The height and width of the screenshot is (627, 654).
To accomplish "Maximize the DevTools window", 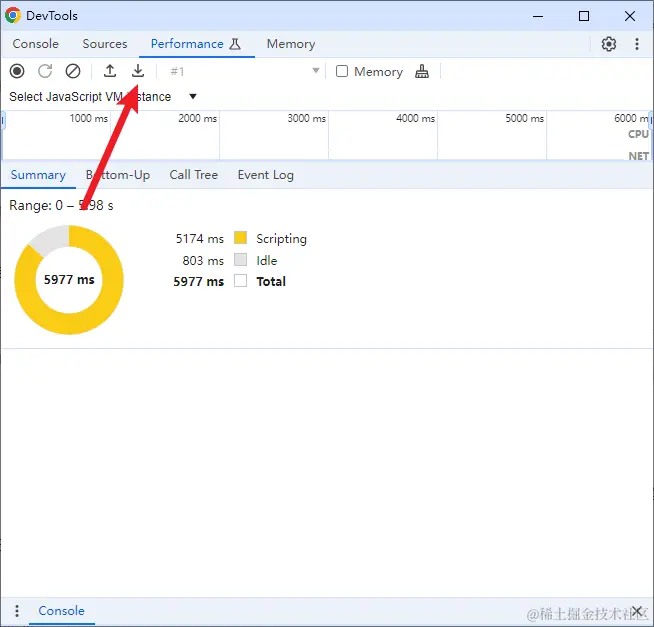I will tap(584, 16).
